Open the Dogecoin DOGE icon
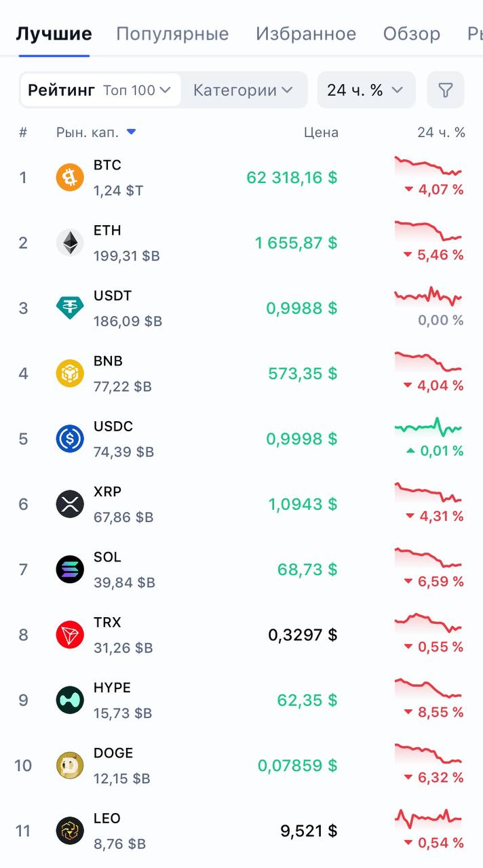Image resolution: width=483 pixels, height=868 pixels. [70, 766]
